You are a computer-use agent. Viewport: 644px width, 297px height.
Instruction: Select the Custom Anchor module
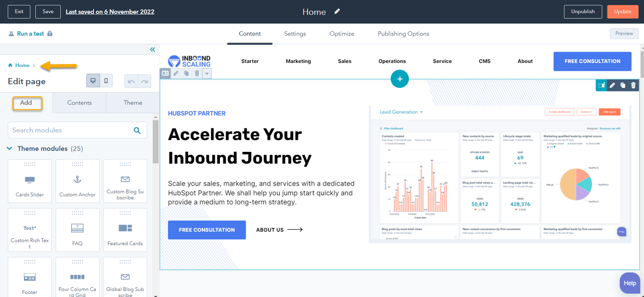(78, 181)
